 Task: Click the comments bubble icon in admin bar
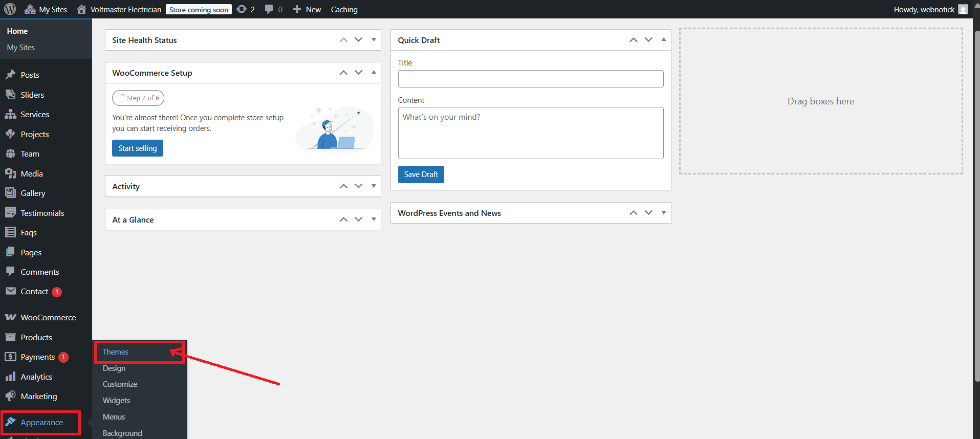[269, 9]
